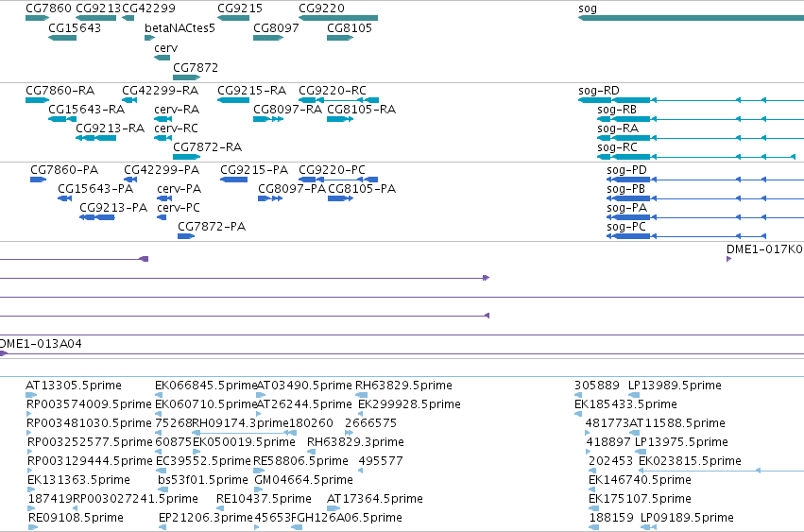
Task: Select the AT17364.5prime EST label
Action: (375, 499)
